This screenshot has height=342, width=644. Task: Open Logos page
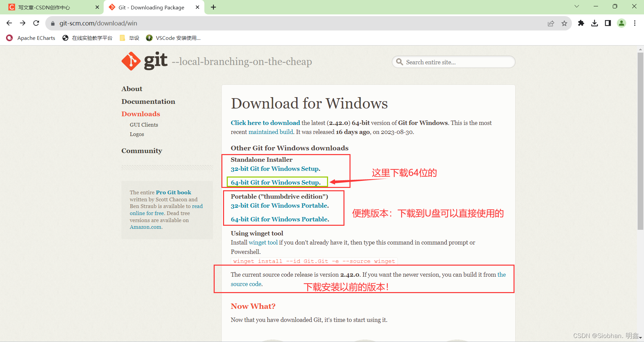137,134
